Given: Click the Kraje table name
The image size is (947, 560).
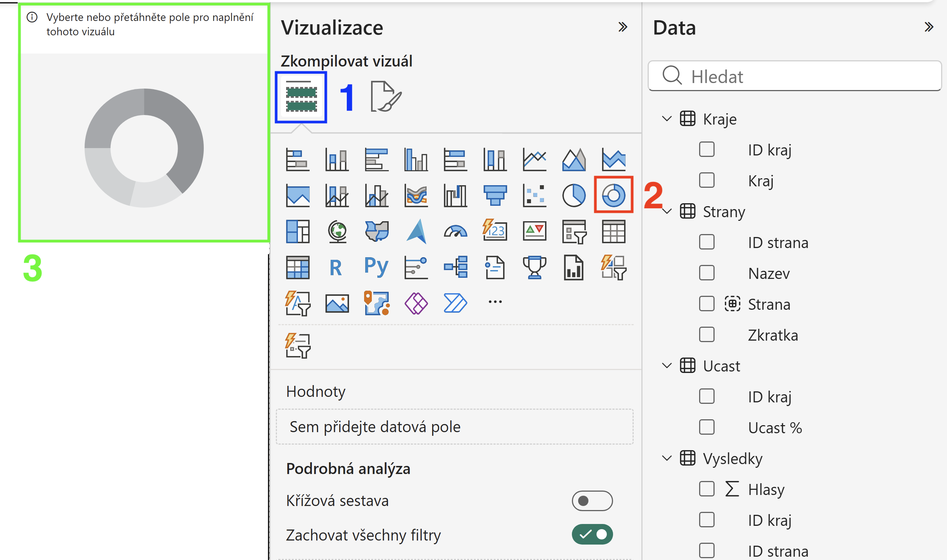Looking at the screenshot, I should coord(719,119).
